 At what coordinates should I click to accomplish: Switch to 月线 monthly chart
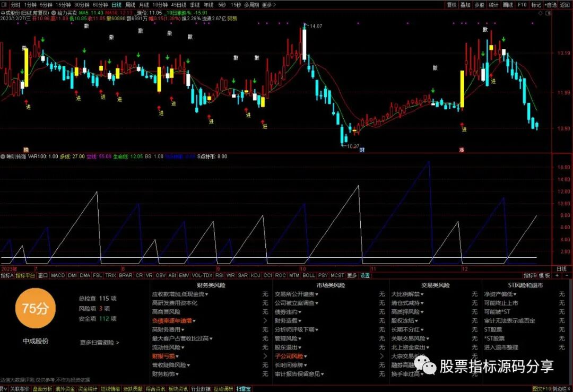click(x=144, y=5)
